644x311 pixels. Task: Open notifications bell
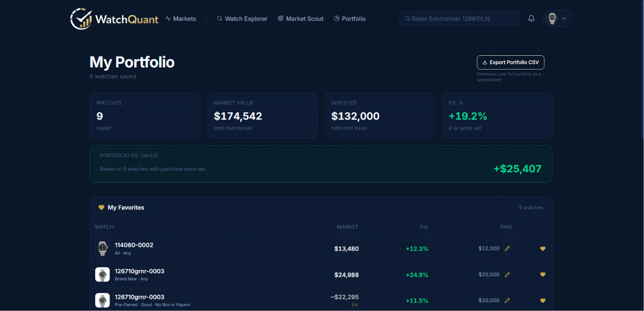[531, 18]
